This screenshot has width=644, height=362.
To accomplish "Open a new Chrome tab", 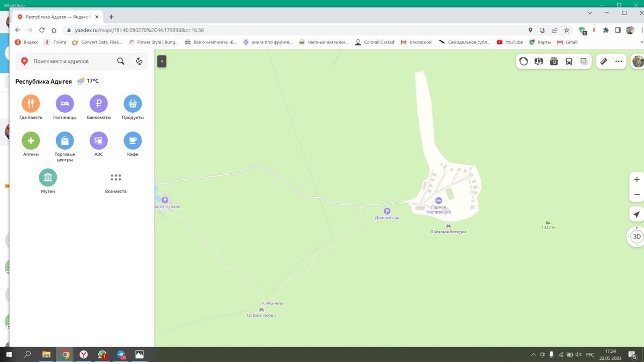I will point(111,17).
